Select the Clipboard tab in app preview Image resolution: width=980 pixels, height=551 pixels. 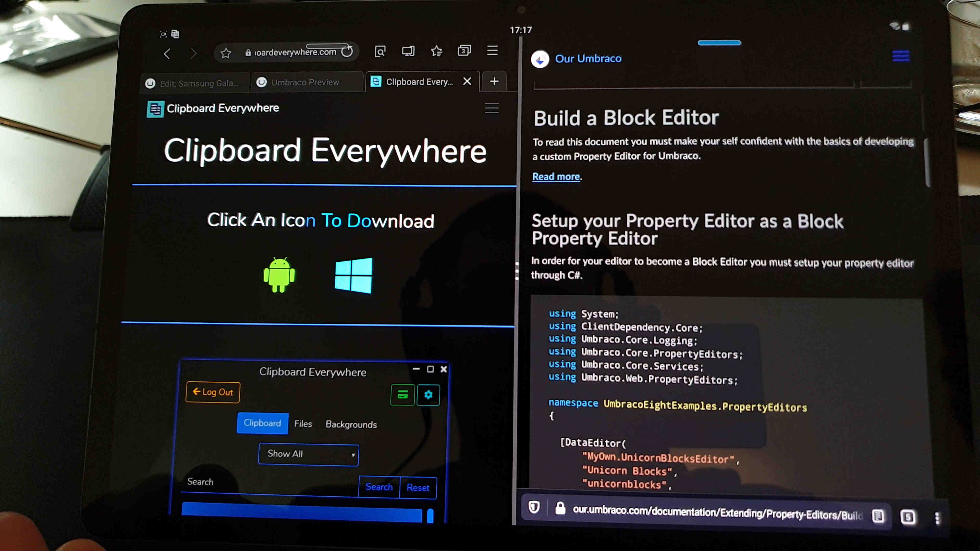pos(263,423)
